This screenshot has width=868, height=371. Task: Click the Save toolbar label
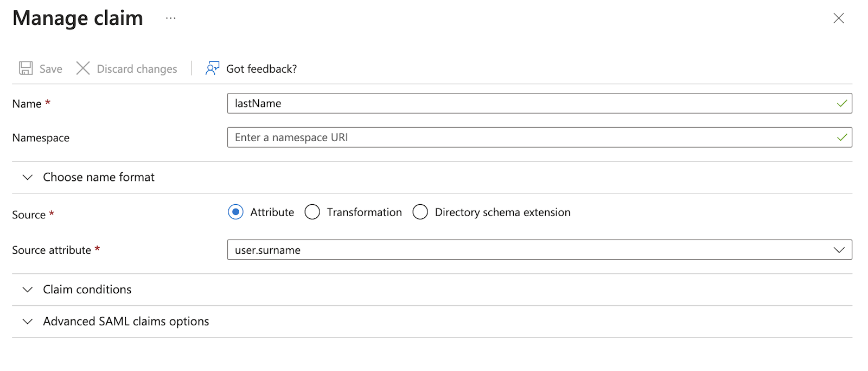click(x=51, y=69)
